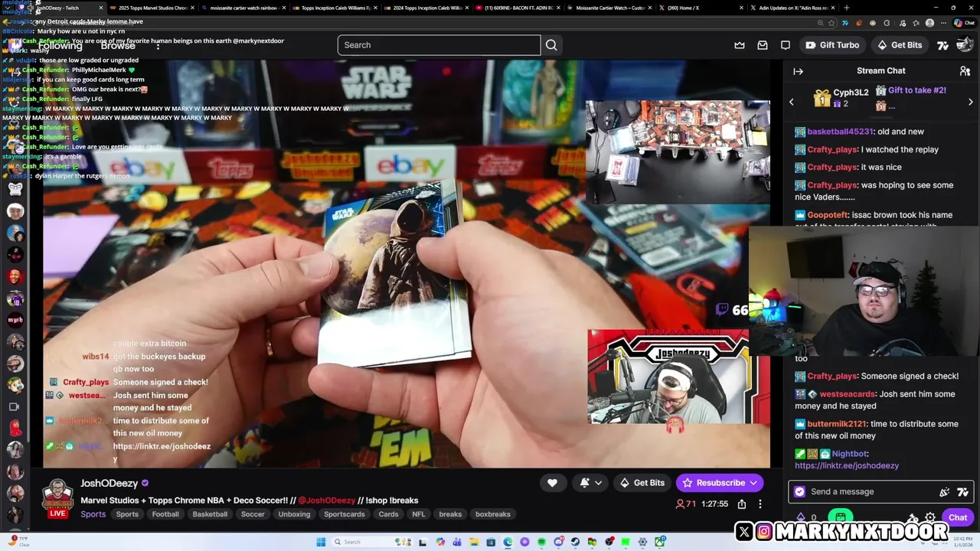The height and width of the screenshot is (551, 980).
Task: Click the search magnifier button
Action: tap(551, 45)
